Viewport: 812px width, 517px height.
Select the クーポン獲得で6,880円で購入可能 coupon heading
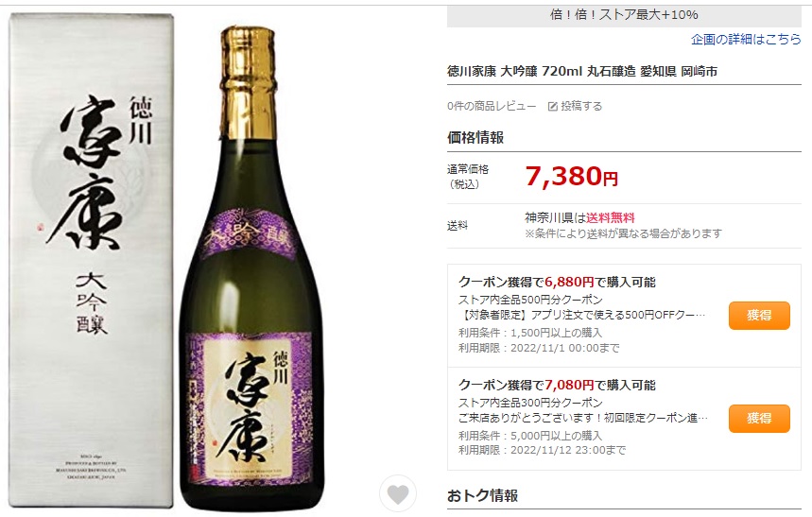click(x=557, y=283)
